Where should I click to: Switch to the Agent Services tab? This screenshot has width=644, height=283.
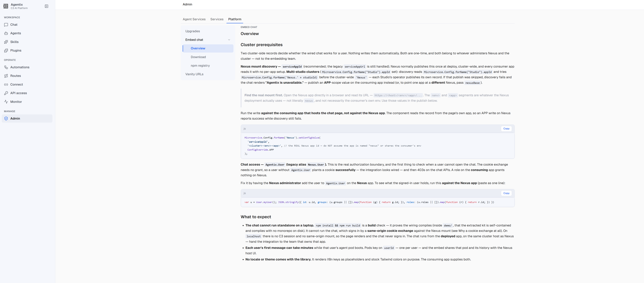coord(194,19)
